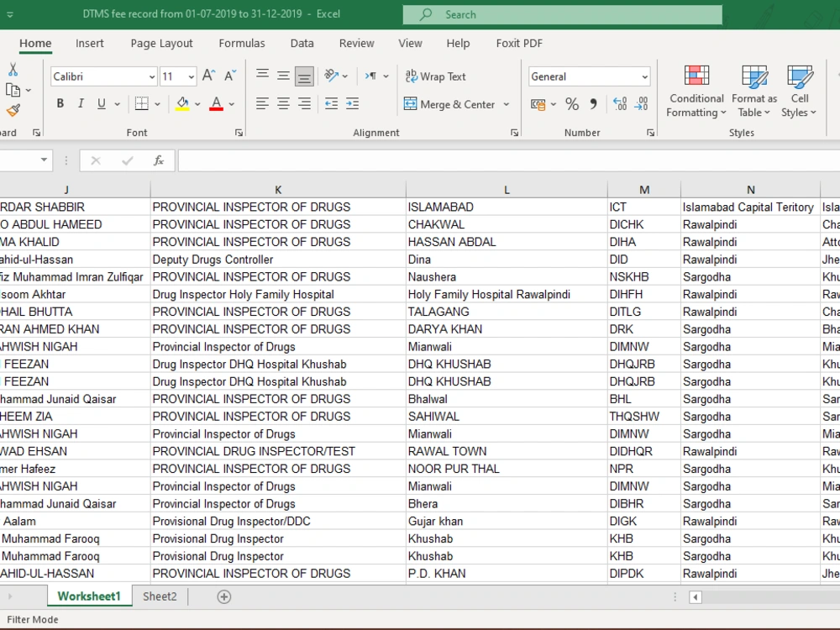The height and width of the screenshot is (630, 840).
Task: Decrease font size with A-down icon
Action: (230, 76)
